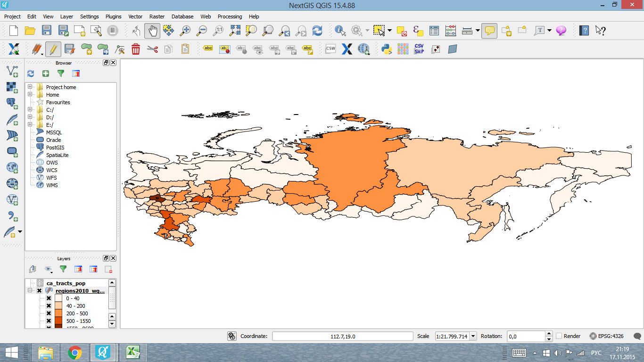The height and width of the screenshot is (362, 644).
Task: Open the What's This help cursor
Action: point(600,31)
